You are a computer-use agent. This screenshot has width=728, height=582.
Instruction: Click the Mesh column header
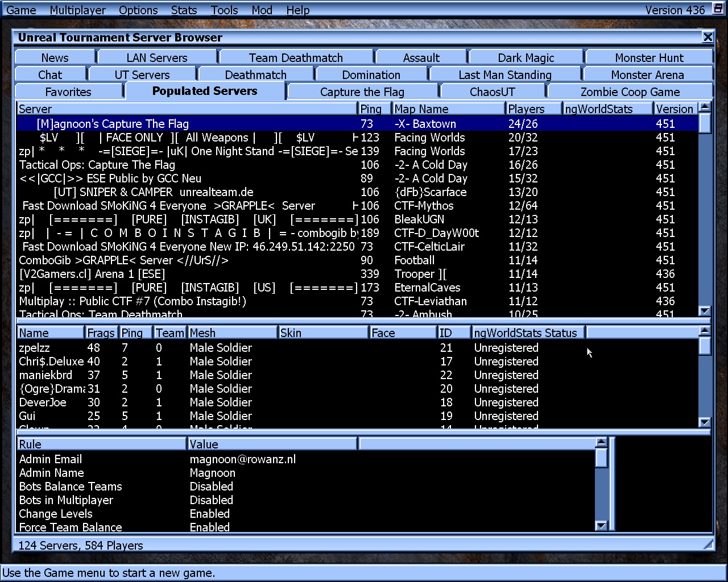pyautogui.click(x=233, y=332)
